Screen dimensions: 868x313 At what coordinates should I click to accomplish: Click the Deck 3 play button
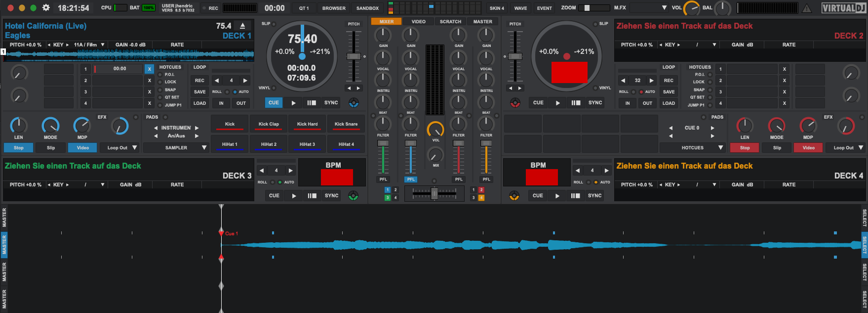click(x=294, y=196)
